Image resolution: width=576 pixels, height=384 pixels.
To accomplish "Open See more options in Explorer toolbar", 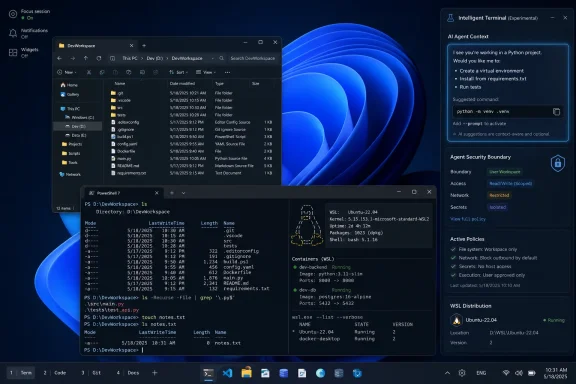I will pos(227,72).
